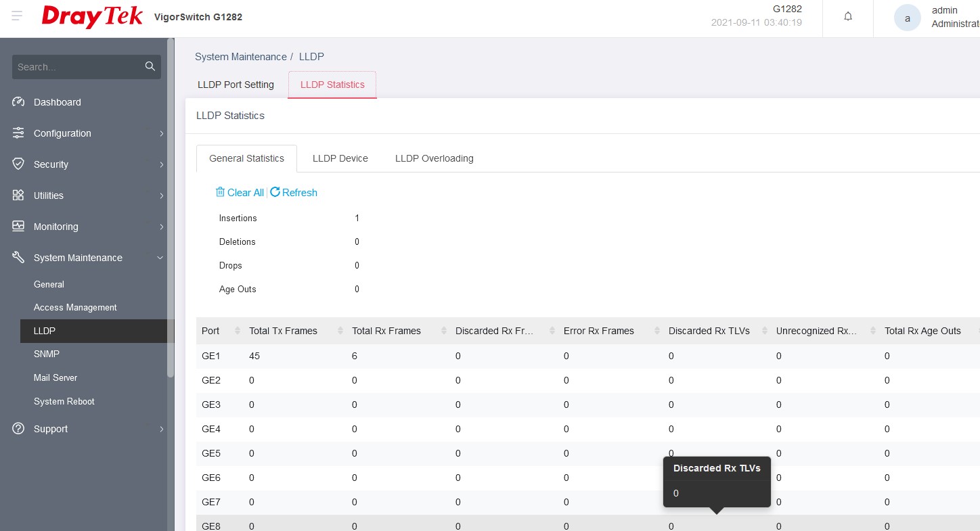This screenshot has height=531, width=980.
Task: Open SNMP under System Maintenance
Action: pos(47,354)
